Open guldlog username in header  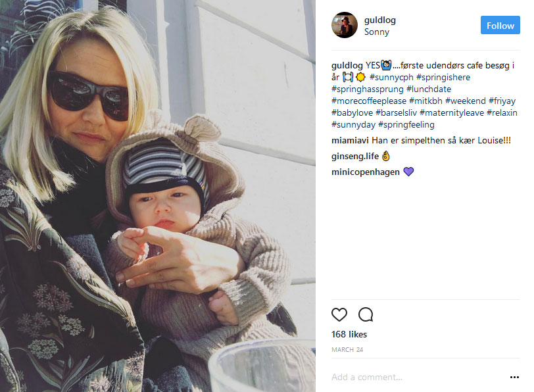379,20
